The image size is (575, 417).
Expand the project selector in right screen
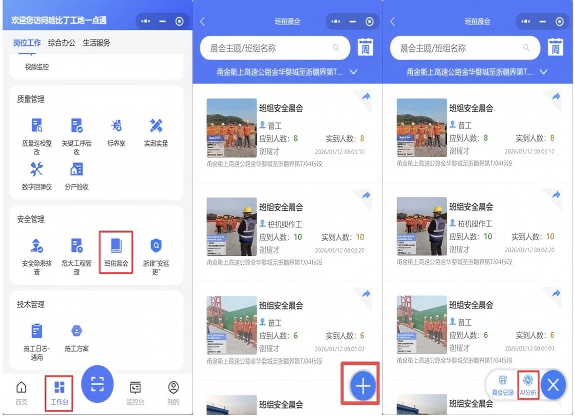click(543, 72)
